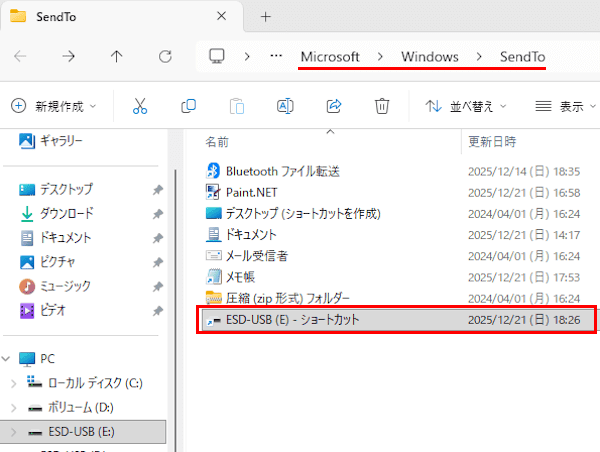Close the SendTo tab

click(222, 16)
